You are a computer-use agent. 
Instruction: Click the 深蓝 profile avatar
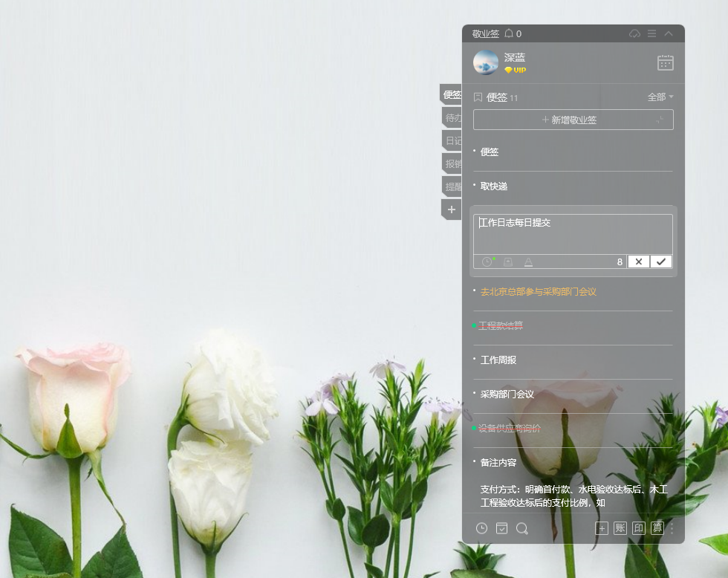click(x=486, y=63)
